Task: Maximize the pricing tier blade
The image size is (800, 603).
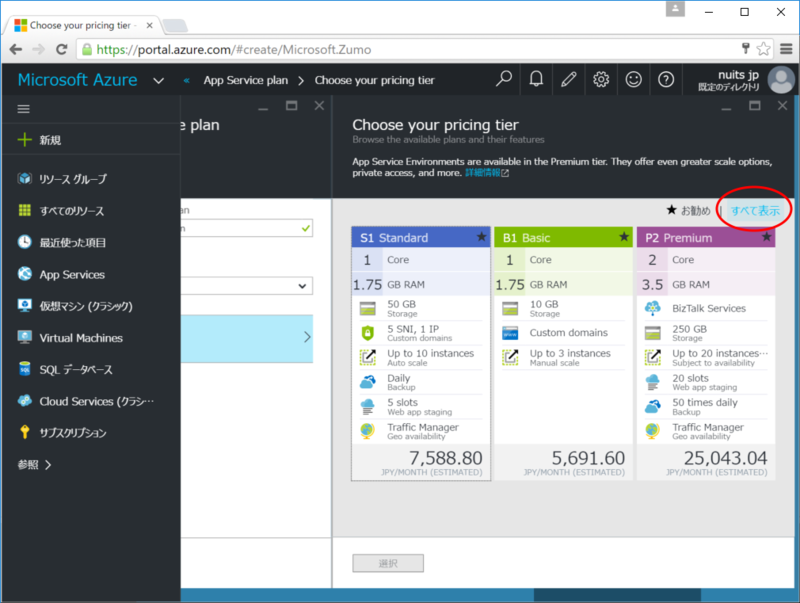Action: (x=754, y=106)
